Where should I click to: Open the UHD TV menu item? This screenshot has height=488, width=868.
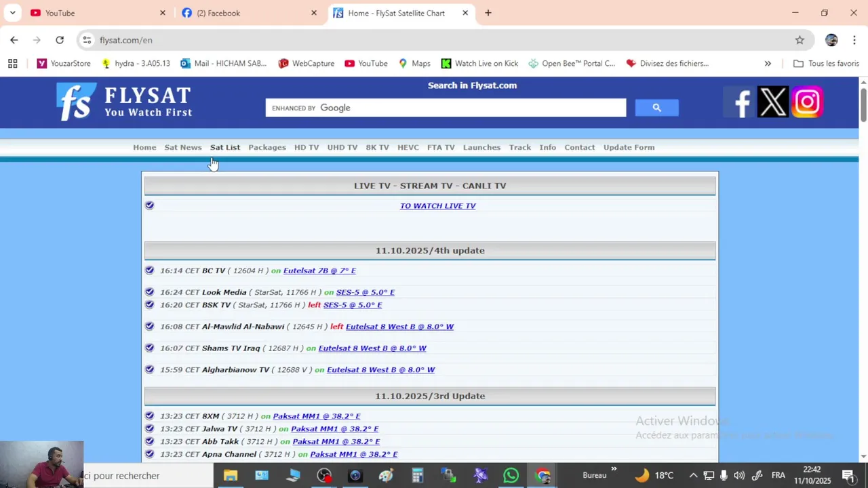coord(342,147)
